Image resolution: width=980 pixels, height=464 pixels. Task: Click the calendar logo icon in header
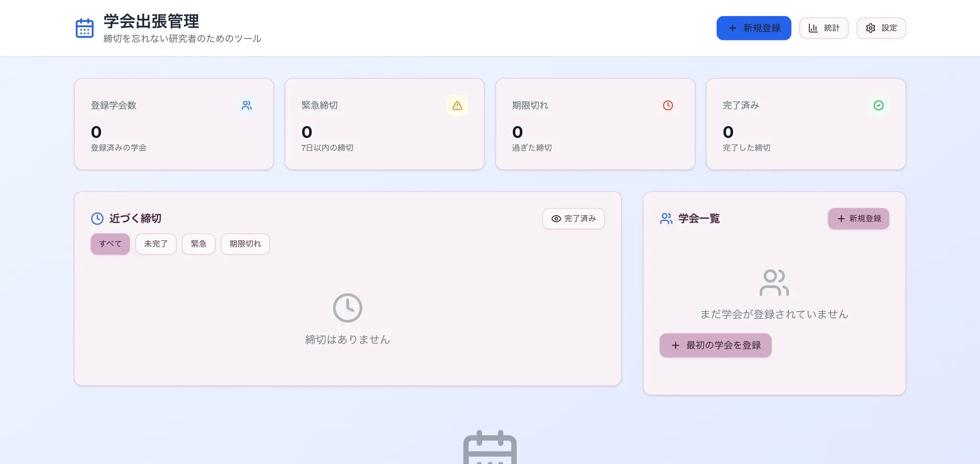tap(85, 28)
